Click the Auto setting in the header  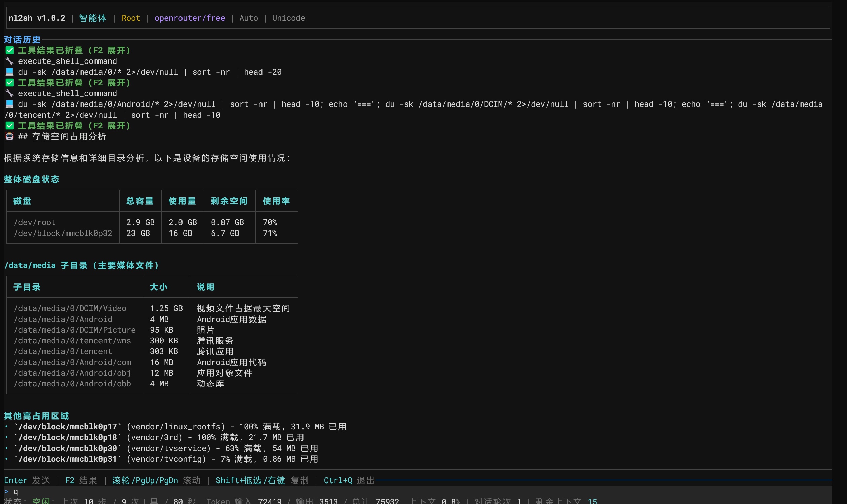pyautogui.click(x=248, y=18)
